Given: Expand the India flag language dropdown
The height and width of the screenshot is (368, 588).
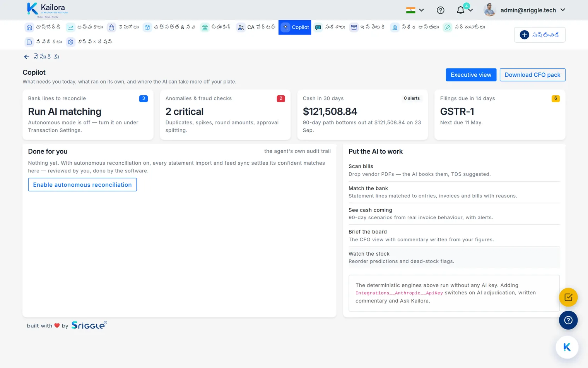Looking at the screenshot, I should click(x=415, y=10).
